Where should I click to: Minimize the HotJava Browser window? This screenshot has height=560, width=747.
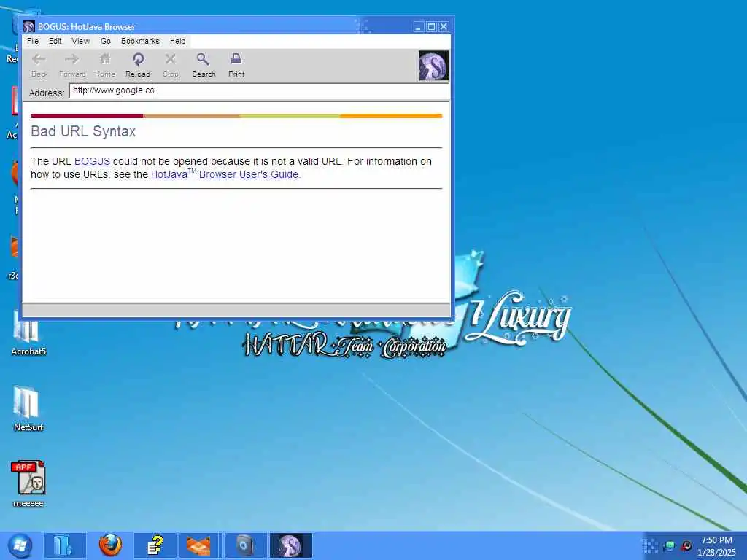tap(418, 27)
